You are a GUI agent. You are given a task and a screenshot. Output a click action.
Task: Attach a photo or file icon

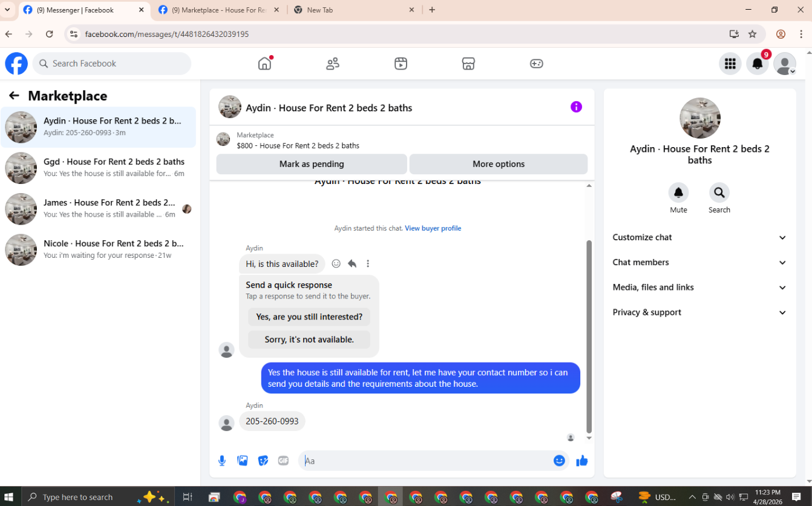pyautogui.click(x=243, y=461)
